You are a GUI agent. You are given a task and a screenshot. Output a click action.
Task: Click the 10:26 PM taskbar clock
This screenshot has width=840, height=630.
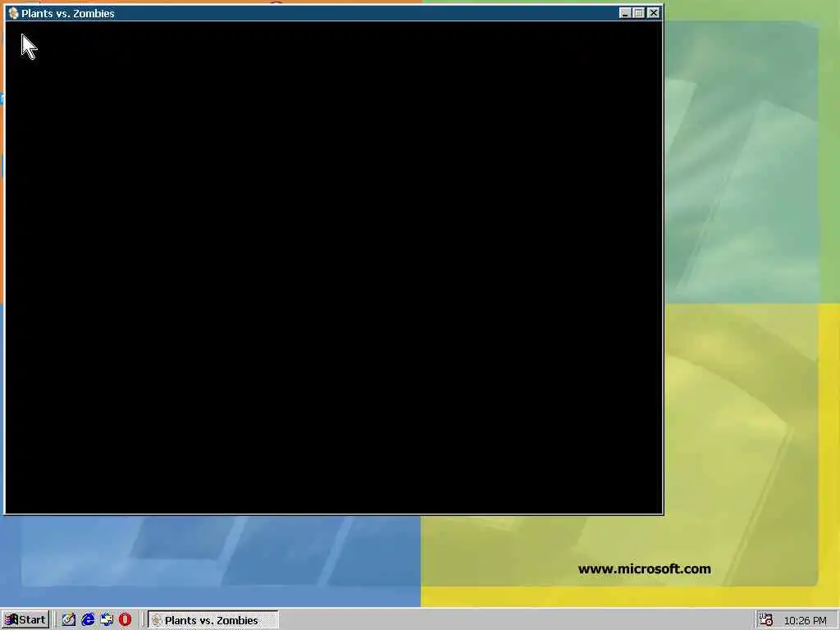(806, 620)
